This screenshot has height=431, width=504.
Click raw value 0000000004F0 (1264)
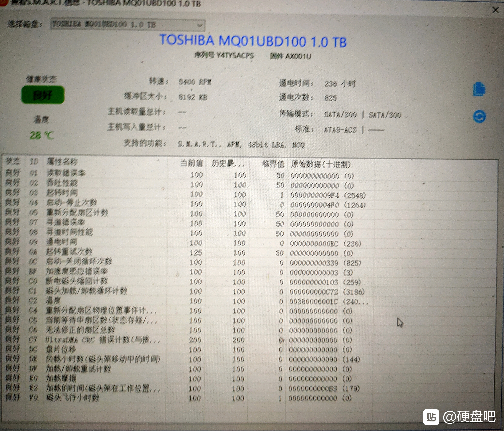click(x=328, y=205)
